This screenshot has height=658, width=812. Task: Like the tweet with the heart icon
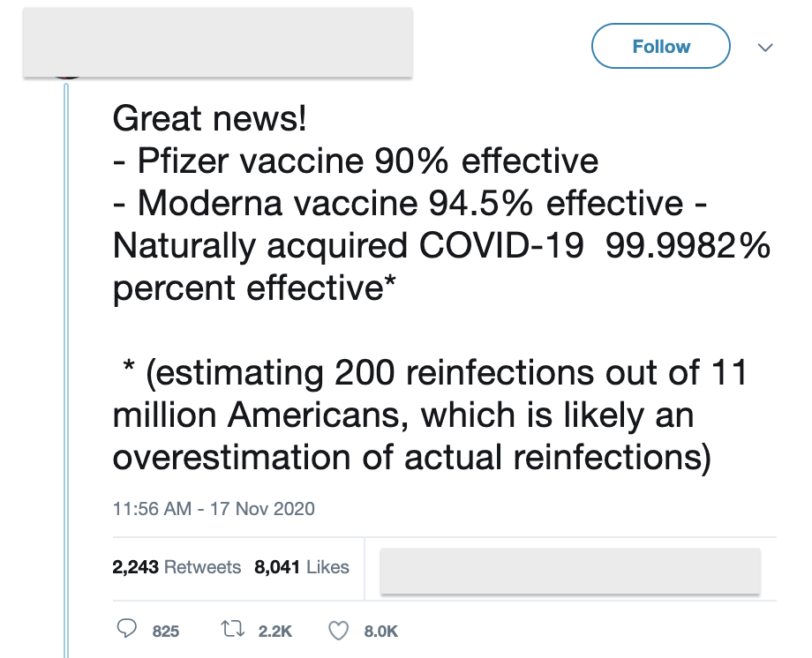(338, 630)
